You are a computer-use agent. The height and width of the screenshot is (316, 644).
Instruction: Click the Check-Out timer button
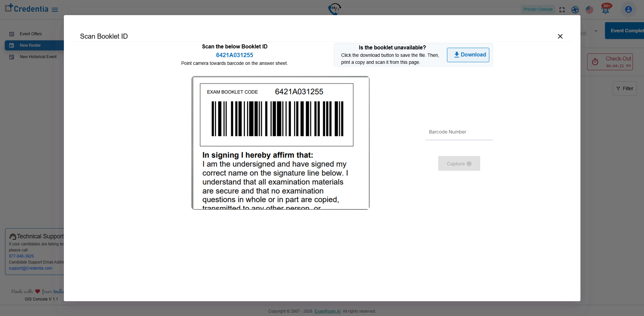pos(610,62)
